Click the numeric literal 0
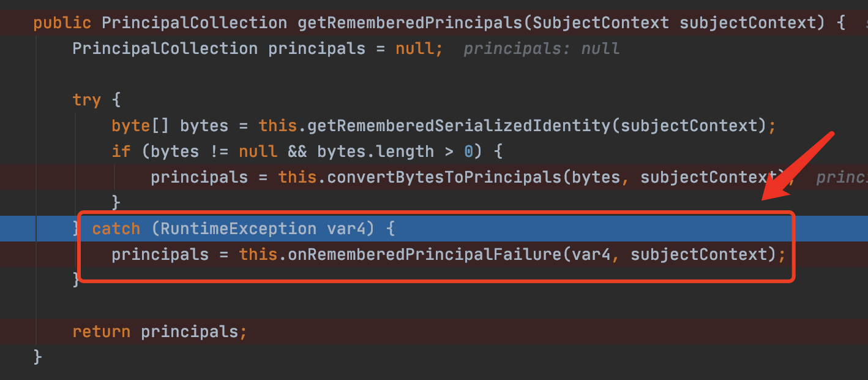 click(x=468, y=151)
